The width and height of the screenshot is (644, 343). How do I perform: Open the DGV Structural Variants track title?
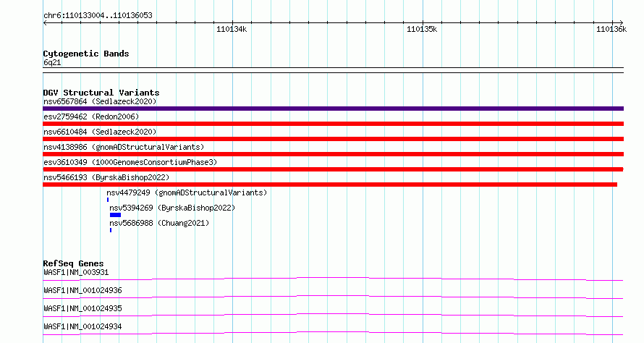(101, 93)
